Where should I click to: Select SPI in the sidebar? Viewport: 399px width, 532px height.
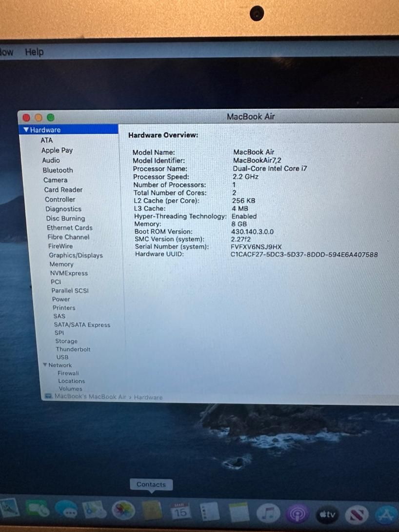pos(60,333)
